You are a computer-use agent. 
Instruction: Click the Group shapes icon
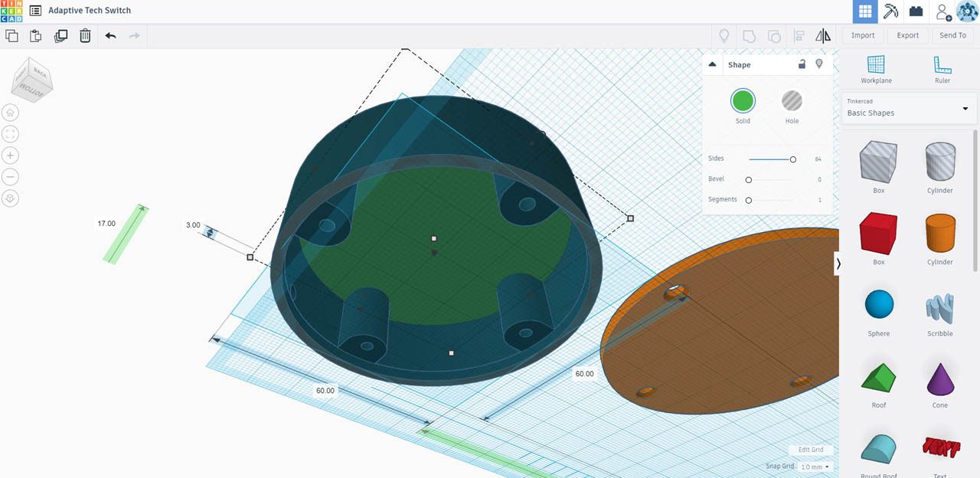[750, 35]
